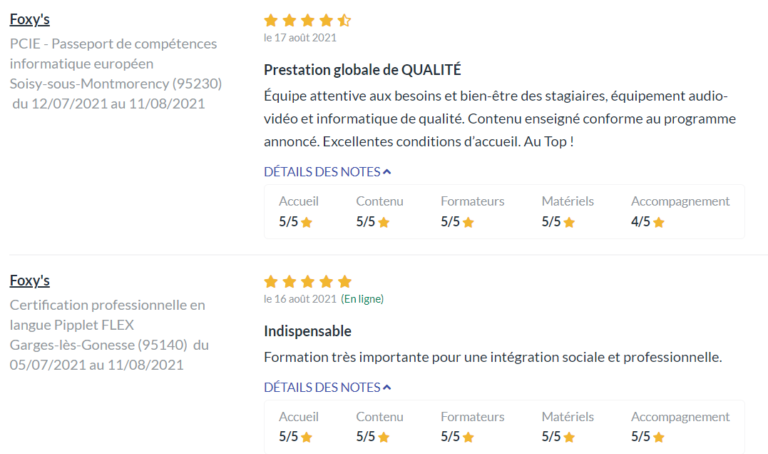This screenshot has height=454, width=768.
Task: Open the Foxy's link in the first review
Action: pos(30,19)
